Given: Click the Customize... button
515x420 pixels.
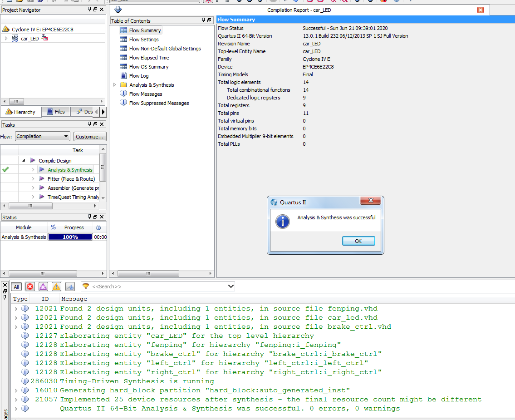Looking at the screenshot, I should (90, 136).
